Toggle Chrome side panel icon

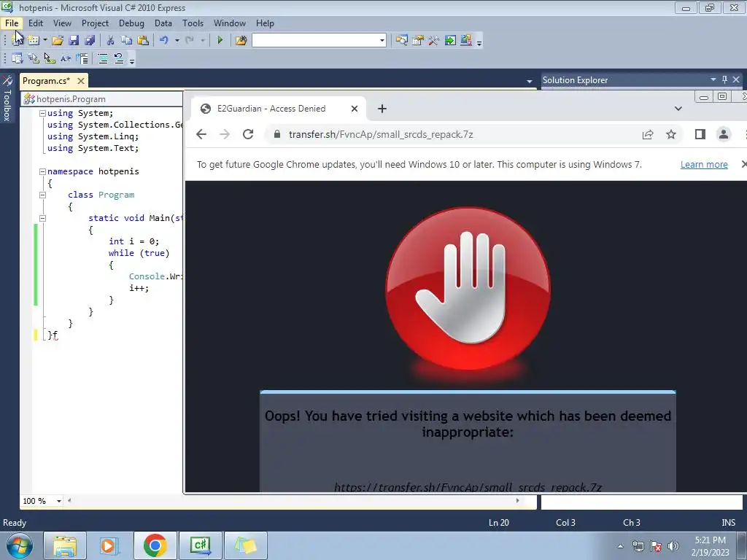click(700, 134)
